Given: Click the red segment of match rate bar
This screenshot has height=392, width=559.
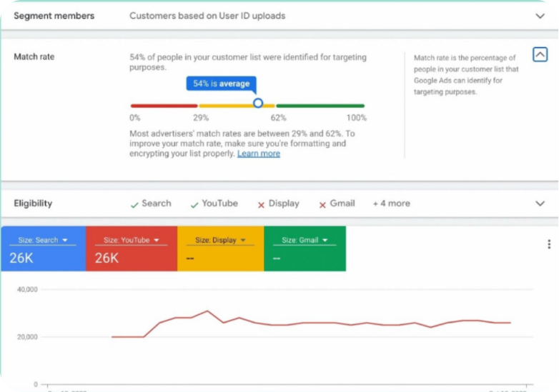Looking at the screenshot, I should (164, 106).
